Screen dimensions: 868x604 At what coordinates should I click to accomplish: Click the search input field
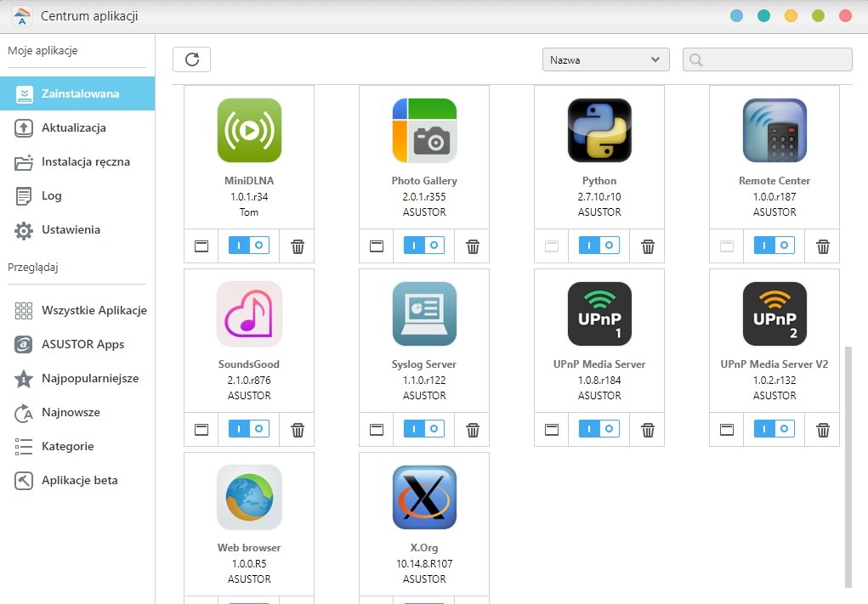coord(767,59)
